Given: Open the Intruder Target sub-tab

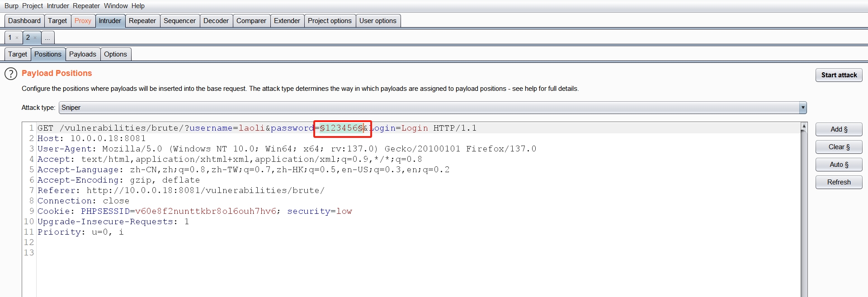Looking at the screenshot, I should coord(18,54).
